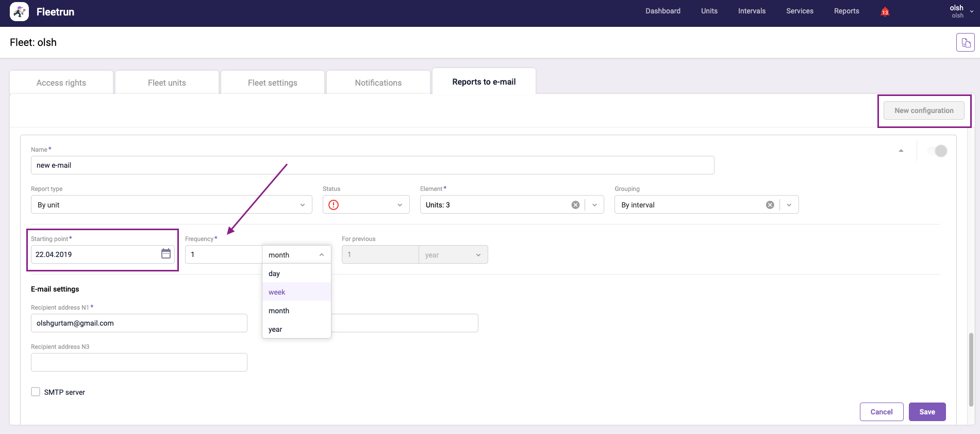980x434 pixels.
Task: Open the olsh user account menu
Action: click(x=960, y=11)
